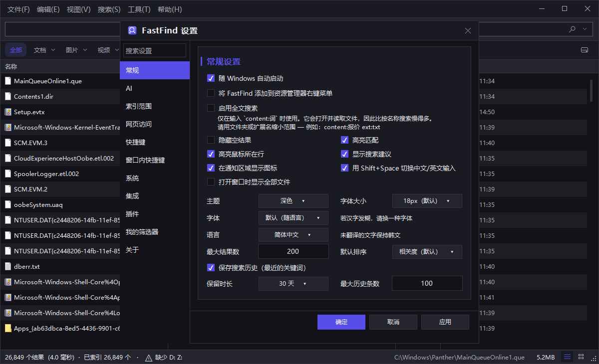Click the missing drive warning triangle icon
Viewport: 599px width, 364px height.
tap(149, 358)
